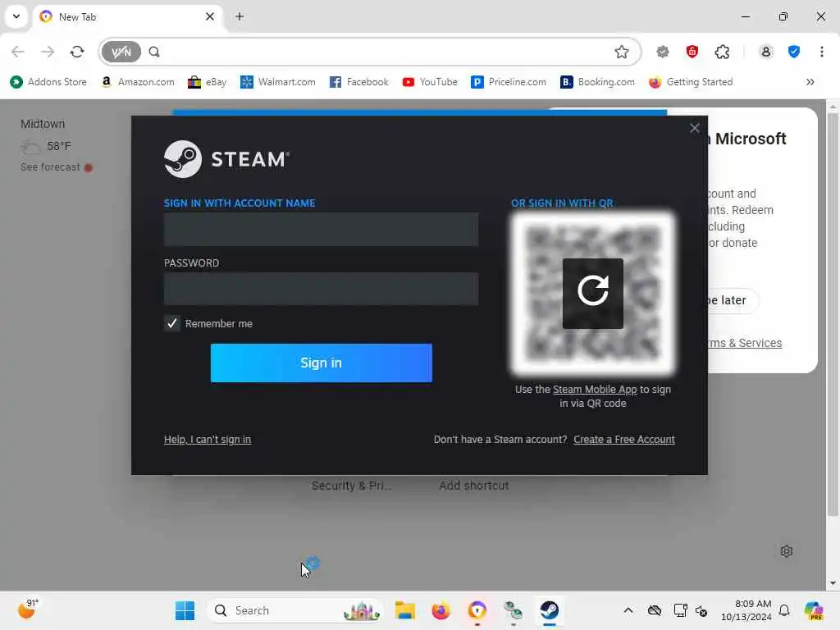Open the Security & Pri... shortcut
This screenshot has width=840, height=630.
(351, 486)
